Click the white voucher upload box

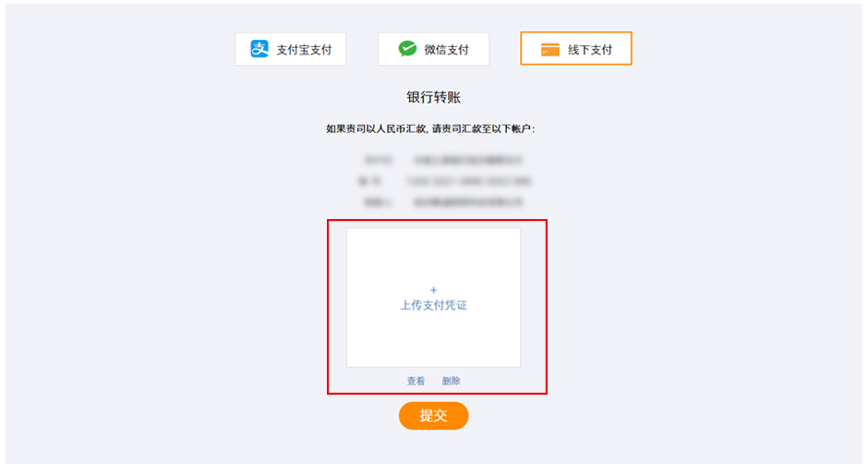[433, 298]
